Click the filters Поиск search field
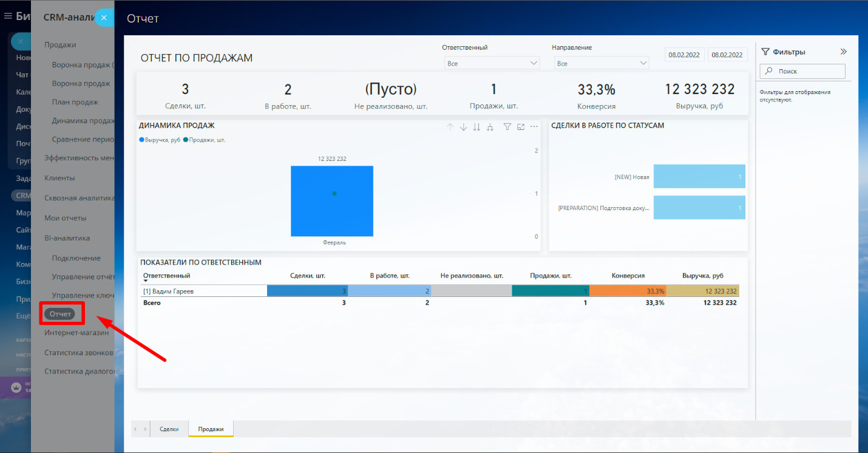This screenshot has width=868, height=453. click(x=802, y=72)
